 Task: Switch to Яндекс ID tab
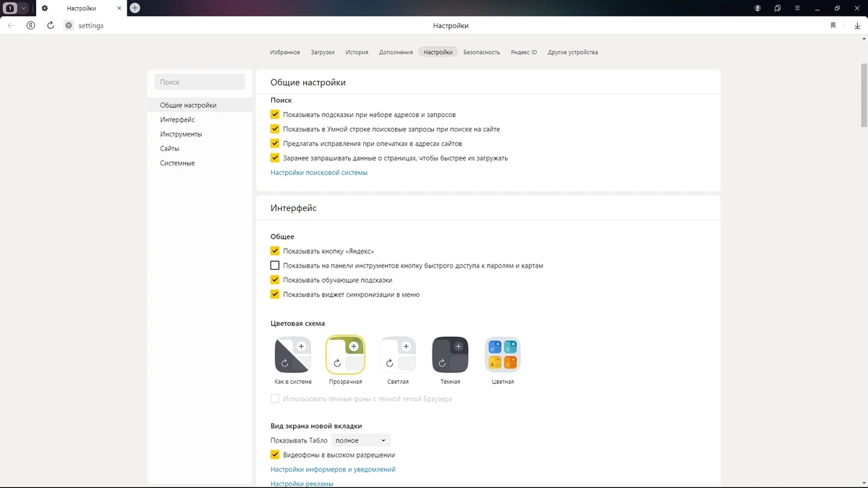[524, 52]
